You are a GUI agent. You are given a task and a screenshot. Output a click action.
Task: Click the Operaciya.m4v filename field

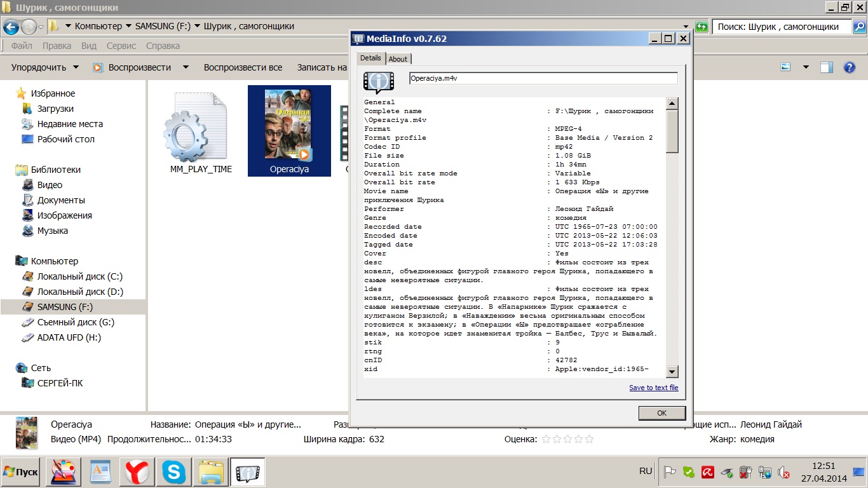[x=543, y=78]
